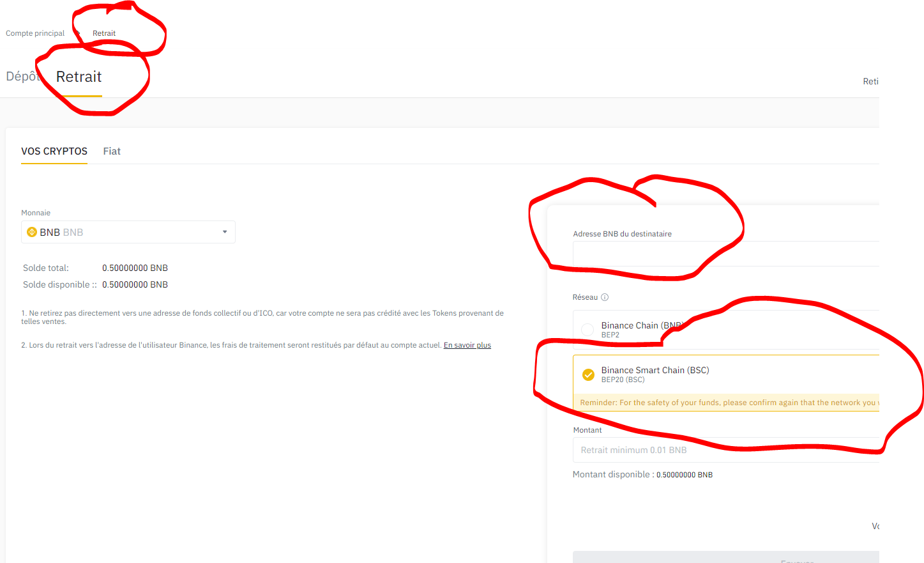Click the Montant field with minimum 0.01 BNB

click(x=725, y=450)
